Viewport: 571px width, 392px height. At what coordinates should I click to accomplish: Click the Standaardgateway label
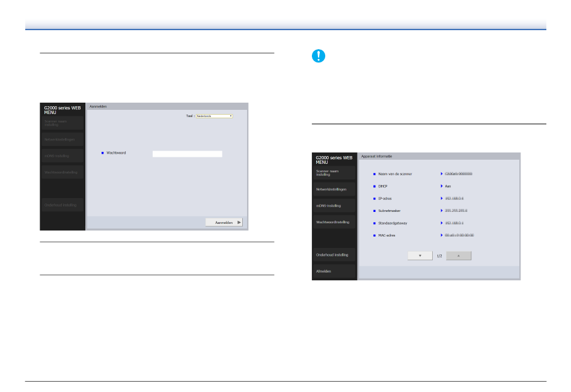(392, 223)
